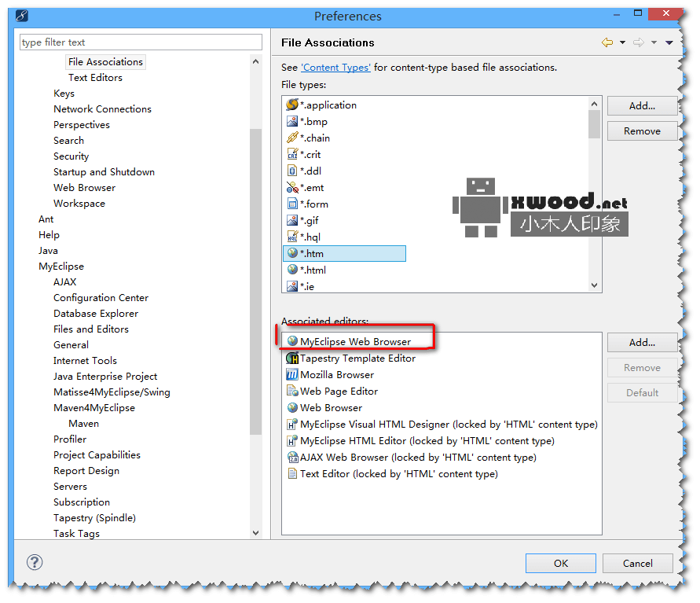Open the 'Content Types' link
Image resolution: width=700 pixels, height=603 pixels.
coord(335,68)
